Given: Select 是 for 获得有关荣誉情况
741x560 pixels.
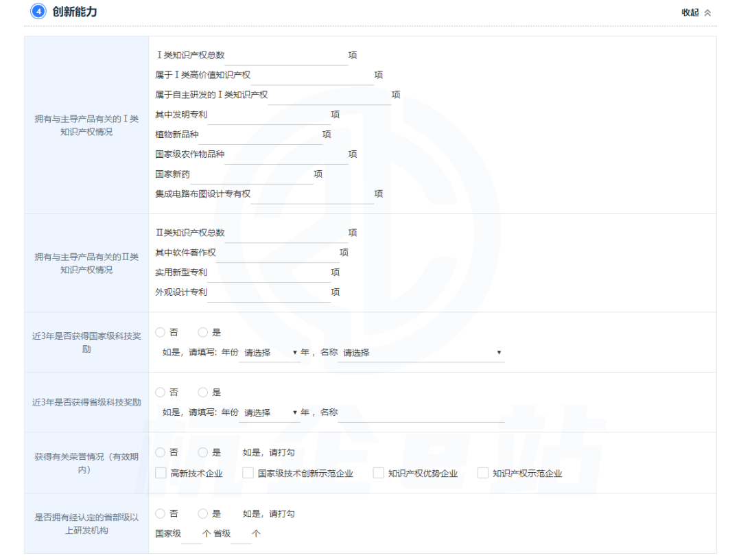Looking at the screenshot, I should click(202, 453).
